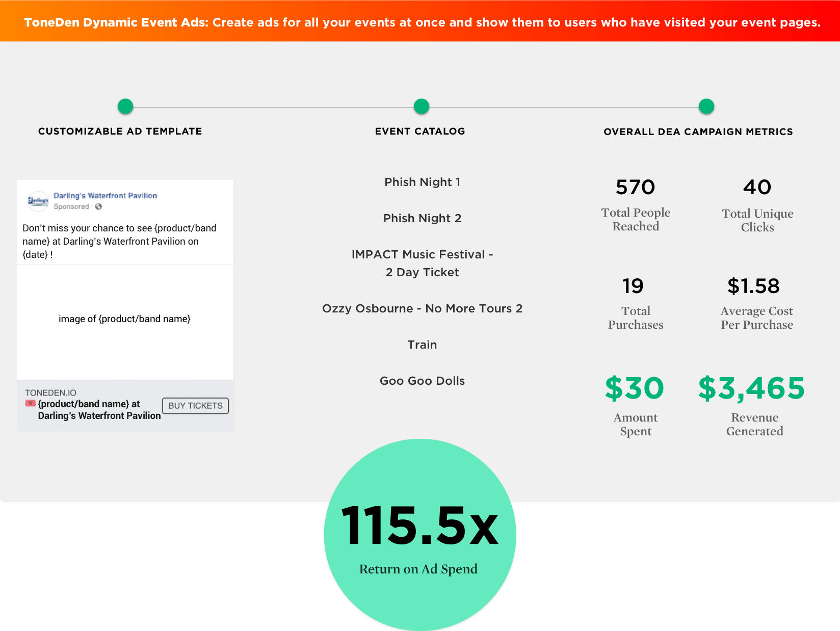Click the $3,465 Revenue Generated figure
The image size is (840, 631).
[x=751, y=388]
